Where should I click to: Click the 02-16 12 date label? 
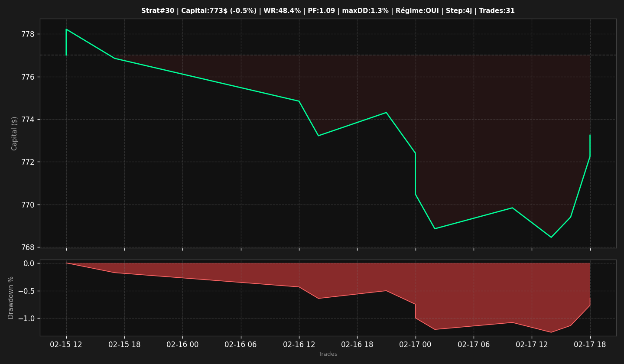(x=299, y=345)
